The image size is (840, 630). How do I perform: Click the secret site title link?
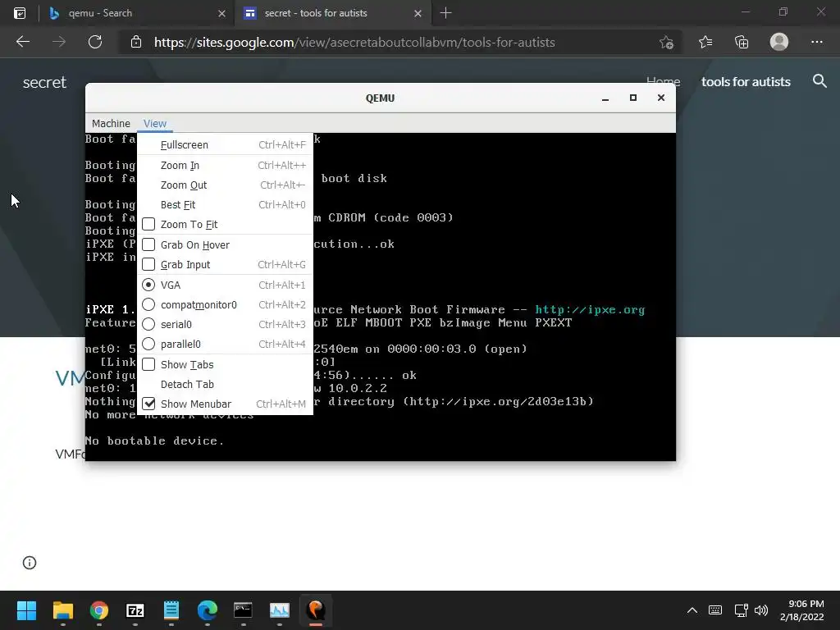[44, 82]
